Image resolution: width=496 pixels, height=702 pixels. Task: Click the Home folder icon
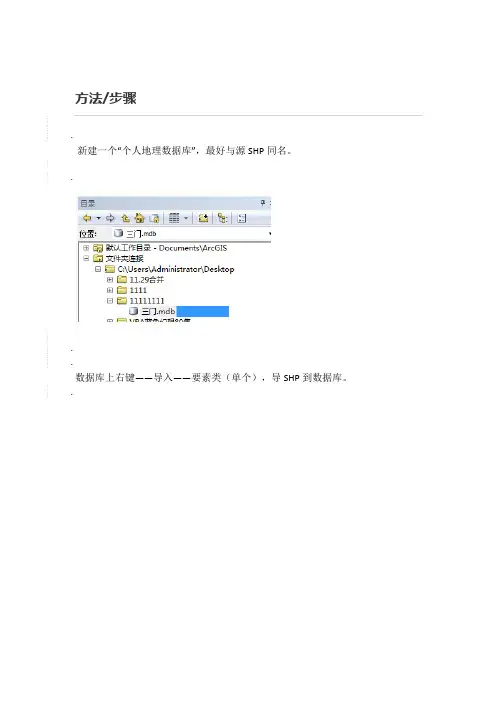(140, 218)
